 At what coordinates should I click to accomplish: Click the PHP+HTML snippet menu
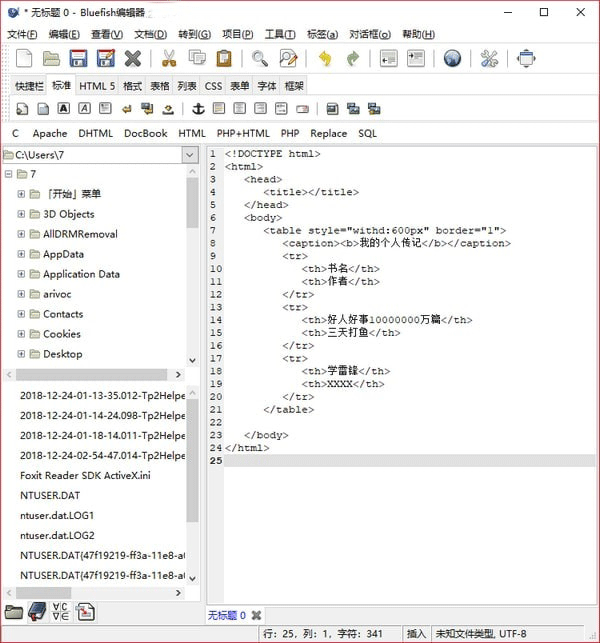click(243, 133)
